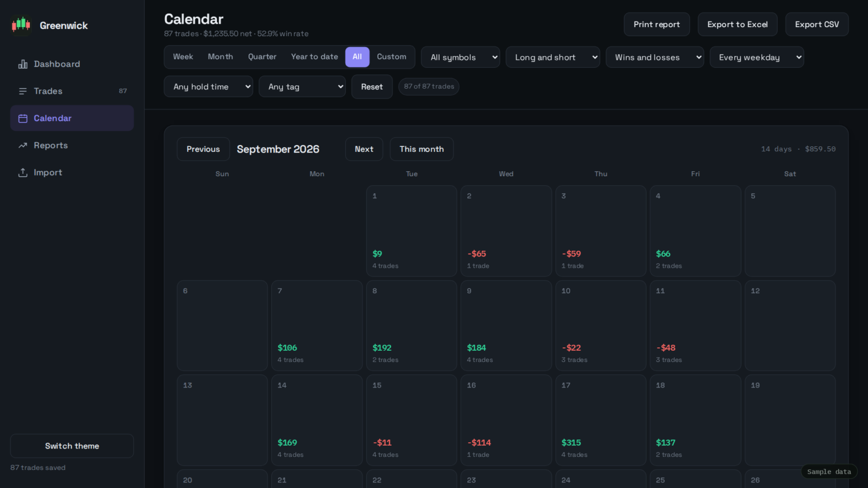
Task: Click the 87 of 87 trades badge
Action: (429, 86)
